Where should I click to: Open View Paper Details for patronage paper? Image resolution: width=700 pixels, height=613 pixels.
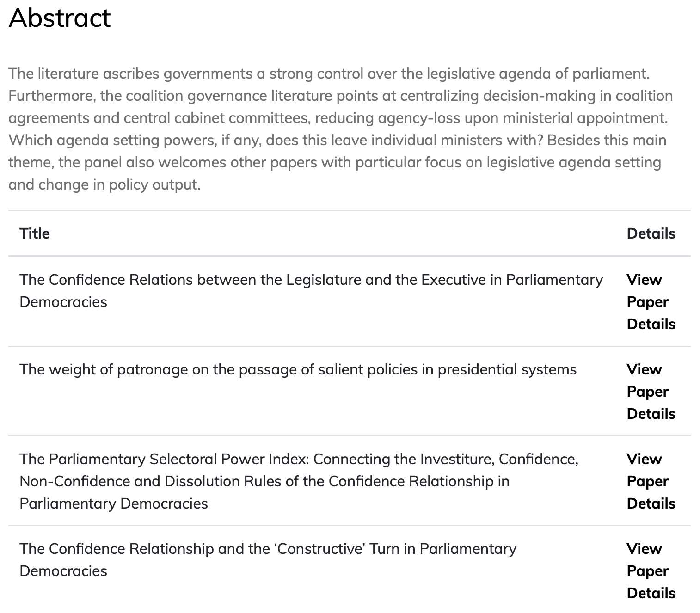pos(651,391)
